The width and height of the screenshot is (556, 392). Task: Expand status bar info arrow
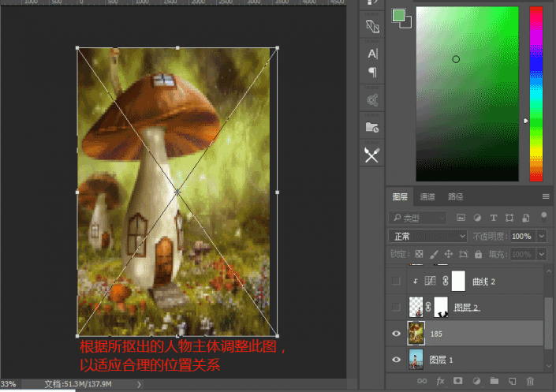point(139,384)
